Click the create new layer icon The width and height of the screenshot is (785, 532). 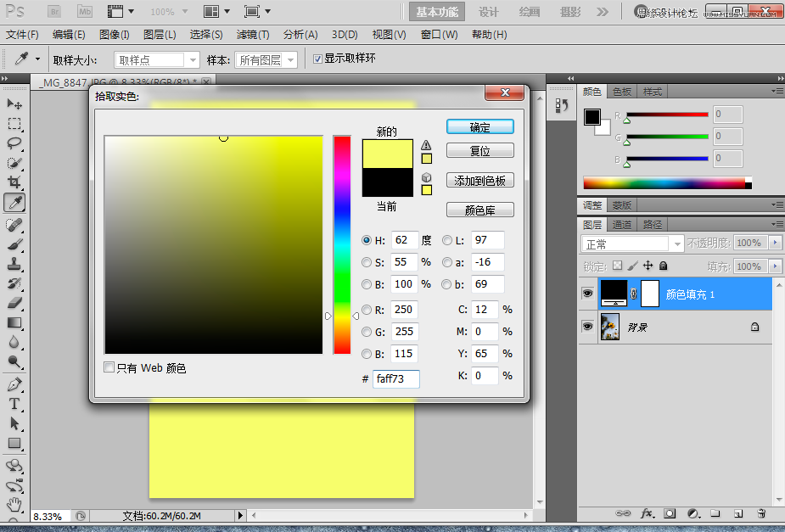pos(738,513)
